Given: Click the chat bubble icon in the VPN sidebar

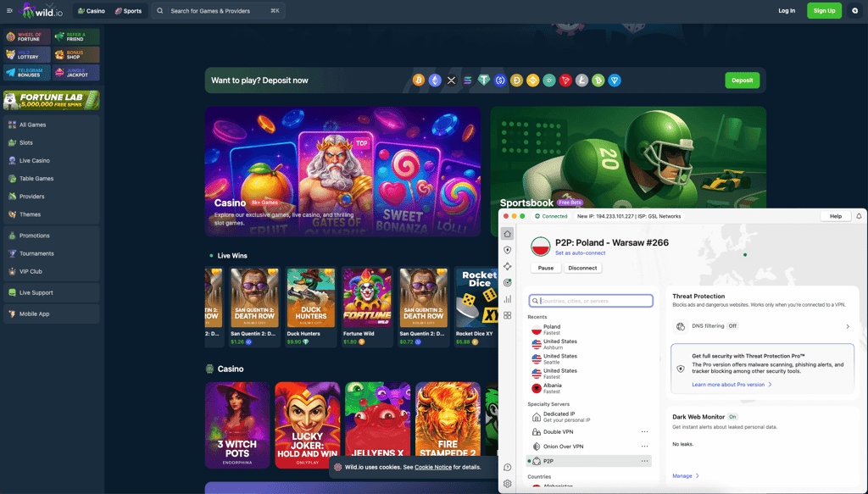Looking at the screenshot, I should 507,468.
